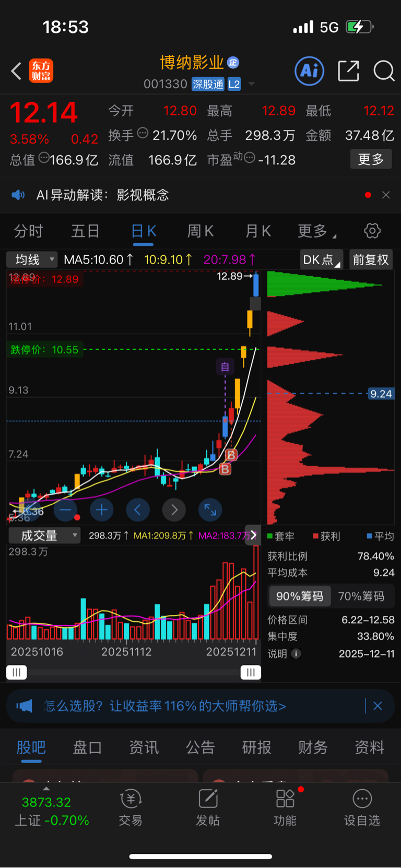Zoom out chart with minus button

tap(65, 510)
